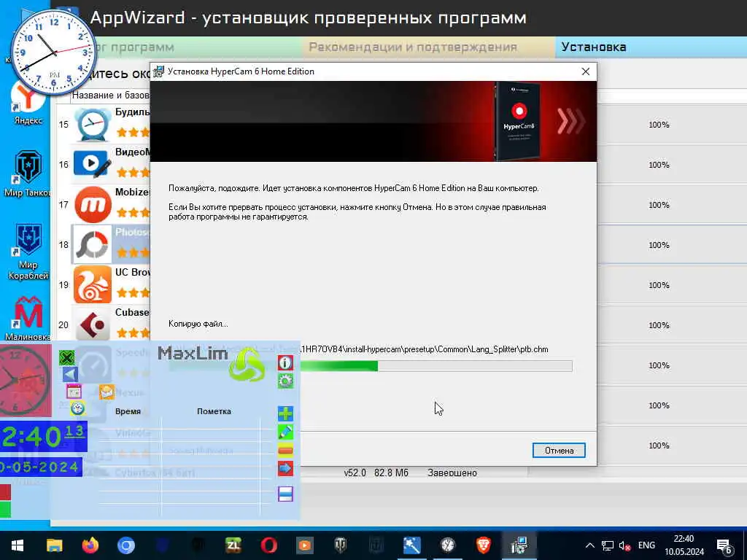Click the 100% value in row 18
This screenshot has width=747, height=560.
click(659, 245)
